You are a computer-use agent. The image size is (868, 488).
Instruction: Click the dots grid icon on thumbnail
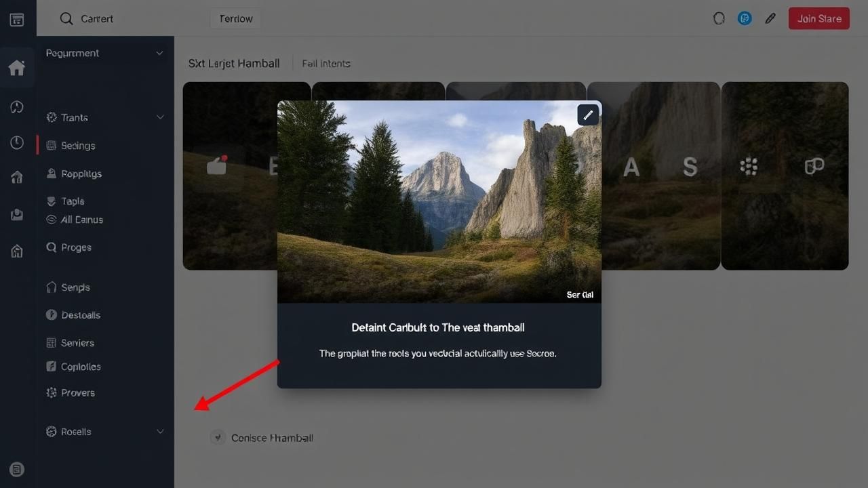tap(749, 166)
